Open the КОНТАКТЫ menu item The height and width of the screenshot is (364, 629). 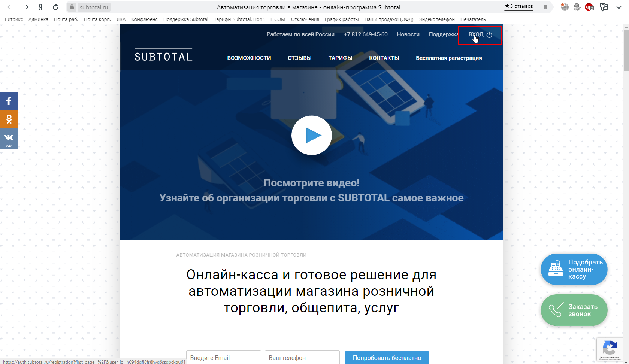click(x=384, y=58)
